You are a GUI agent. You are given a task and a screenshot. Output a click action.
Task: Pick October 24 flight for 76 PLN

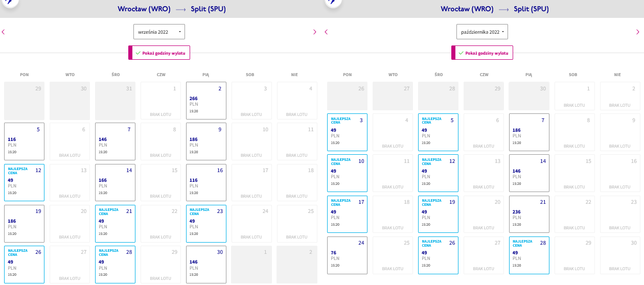pos(347,255)
